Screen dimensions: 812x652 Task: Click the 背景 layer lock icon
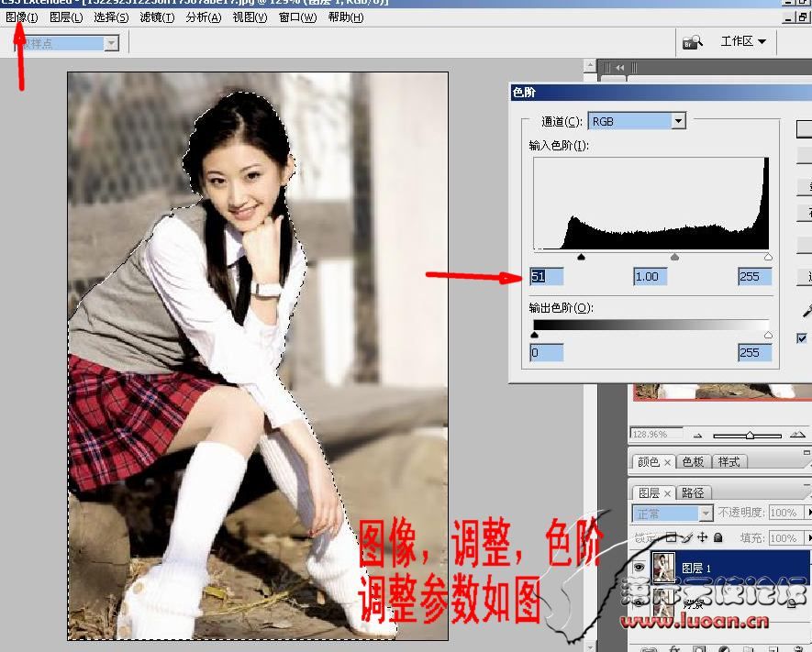coord(792,602)
